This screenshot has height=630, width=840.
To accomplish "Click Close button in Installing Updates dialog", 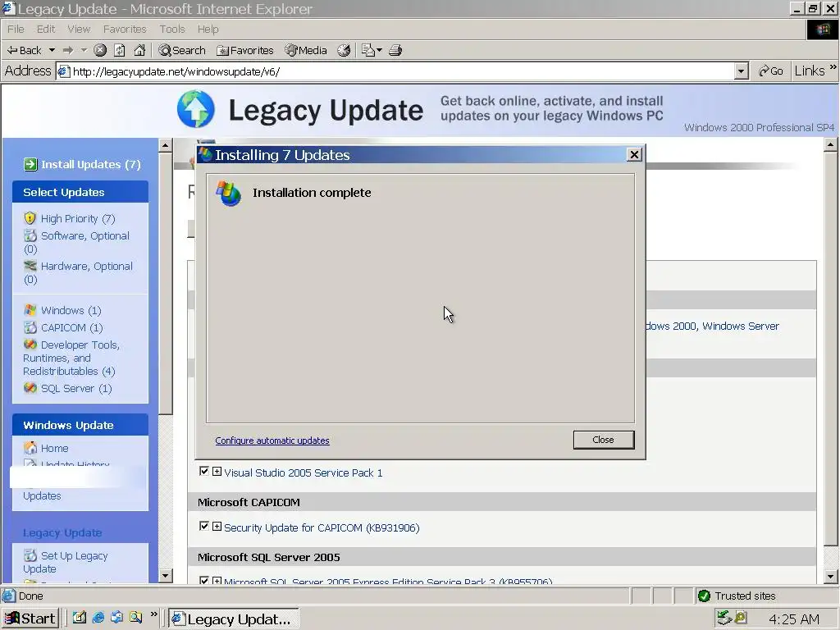I will [x=604, y=440].
